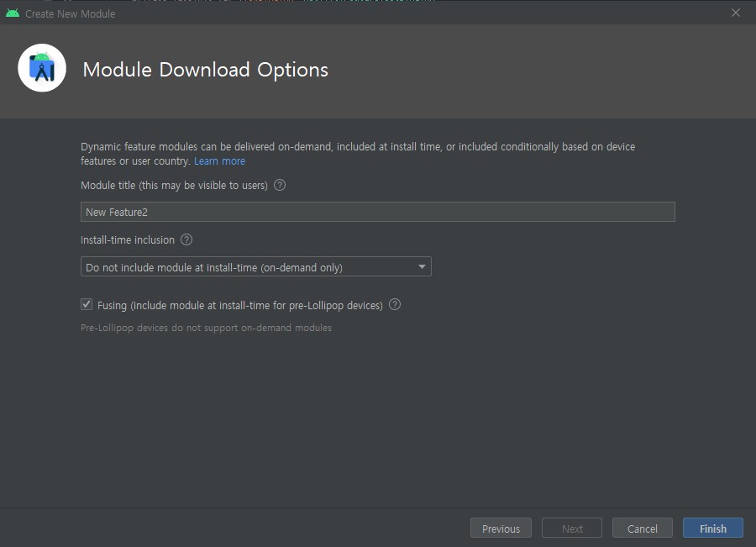
Task: Close the Create New Module dialog
Action: (x=735, y=13)
